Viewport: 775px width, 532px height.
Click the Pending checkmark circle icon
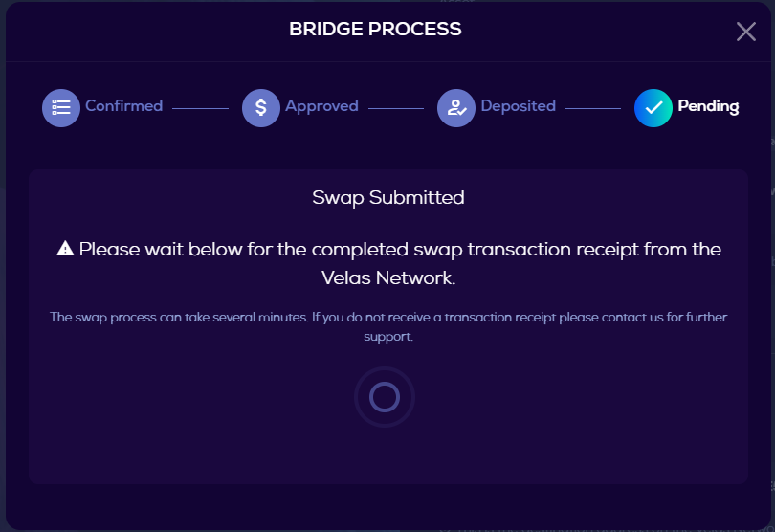coord(653,108)
